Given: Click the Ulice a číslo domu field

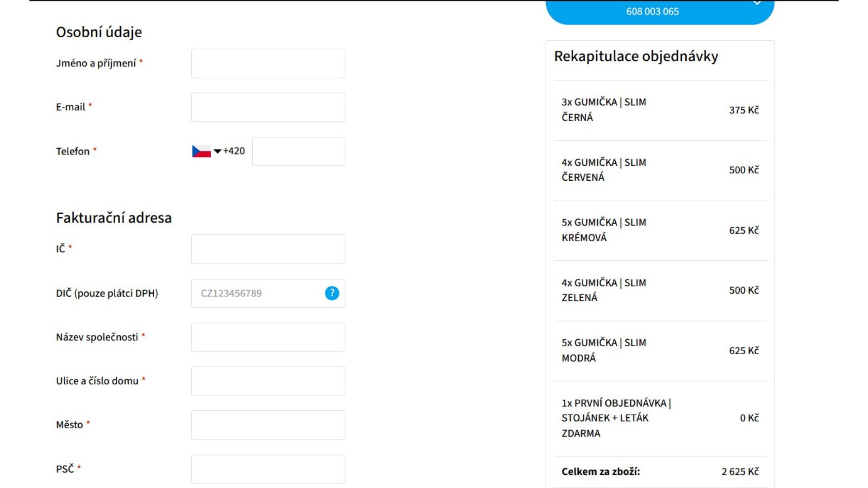Looking at the screenshot, I should point(268,381).
